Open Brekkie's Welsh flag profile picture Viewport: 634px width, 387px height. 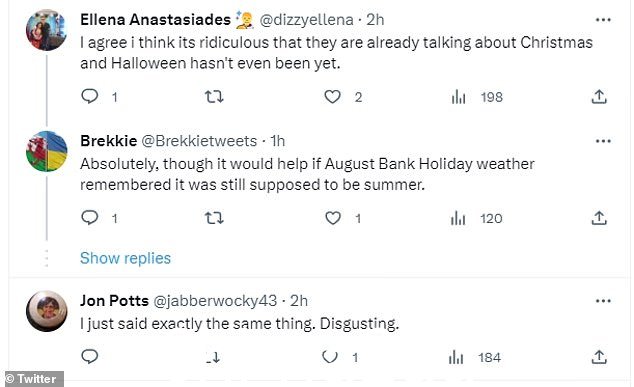pos(46,151)
